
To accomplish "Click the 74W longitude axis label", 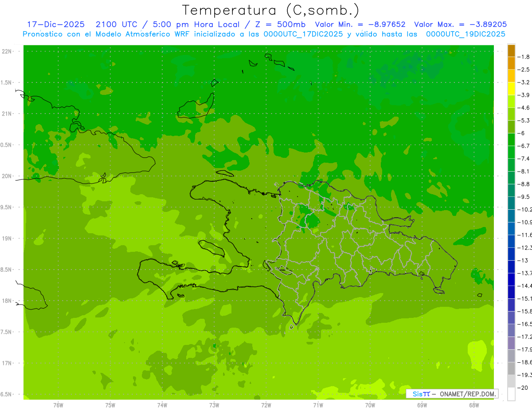I will (x=162, y=405).
